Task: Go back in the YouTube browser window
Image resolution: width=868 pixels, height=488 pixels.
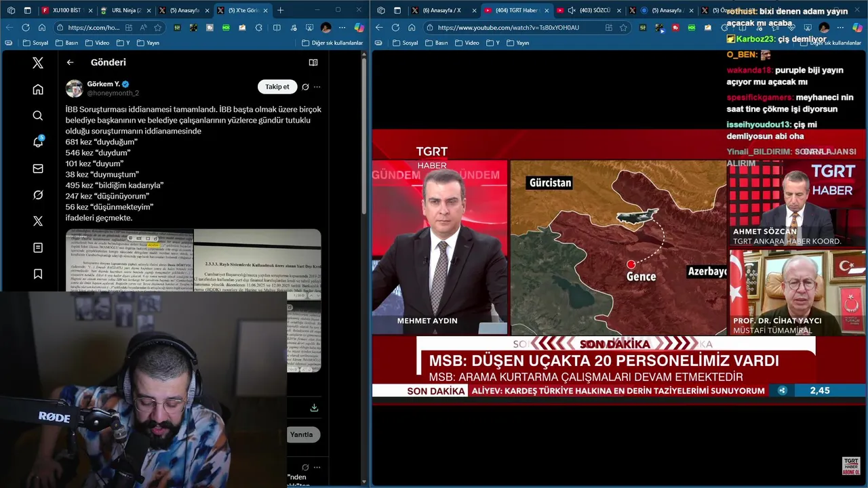Action: tap(379, 28)
